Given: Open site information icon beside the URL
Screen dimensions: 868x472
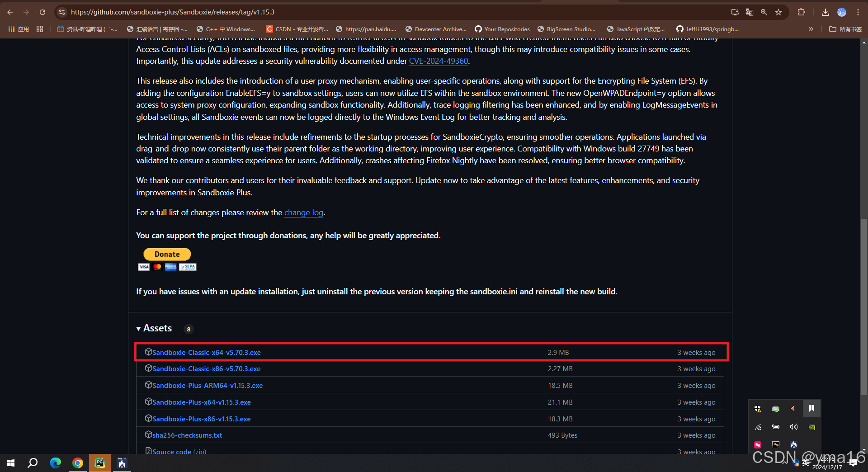Looking at the screenshot, I should (x=62, y=12).
